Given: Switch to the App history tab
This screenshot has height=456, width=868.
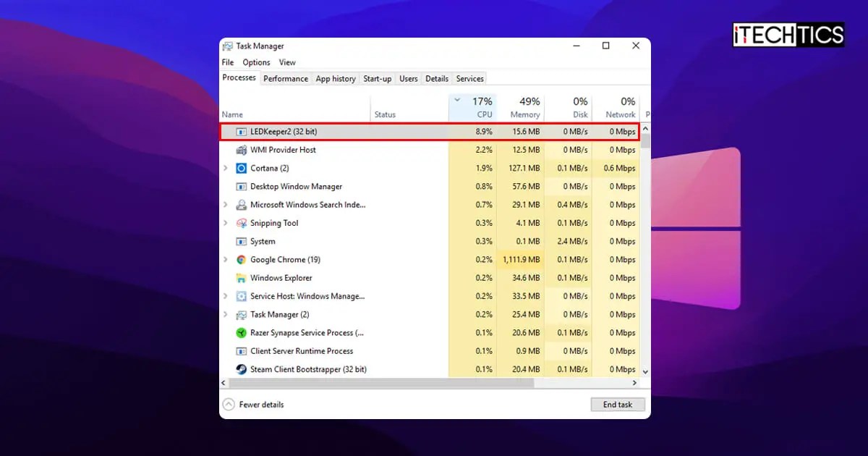Looking at the screenshot, I should click(336, 79).
